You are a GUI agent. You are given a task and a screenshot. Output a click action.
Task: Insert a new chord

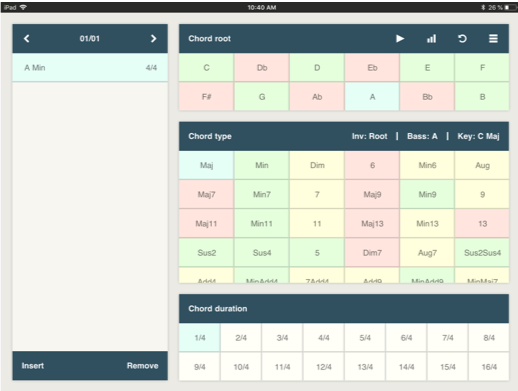coord(33,366)
